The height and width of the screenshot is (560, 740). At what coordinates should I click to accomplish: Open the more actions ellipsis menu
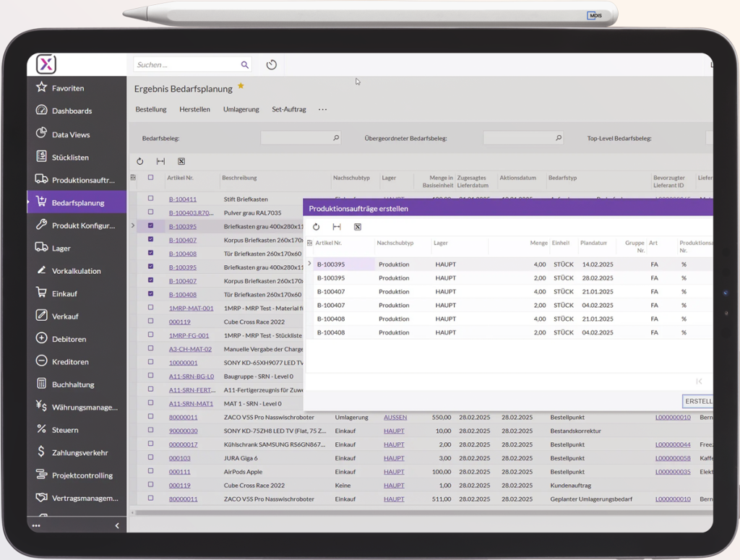pyautogui.click(x=322, y=110)
